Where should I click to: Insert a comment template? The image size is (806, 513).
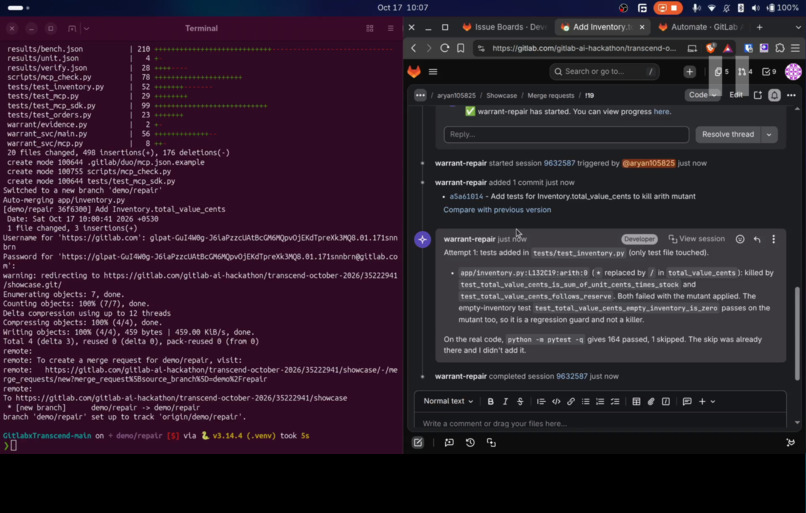687,401
